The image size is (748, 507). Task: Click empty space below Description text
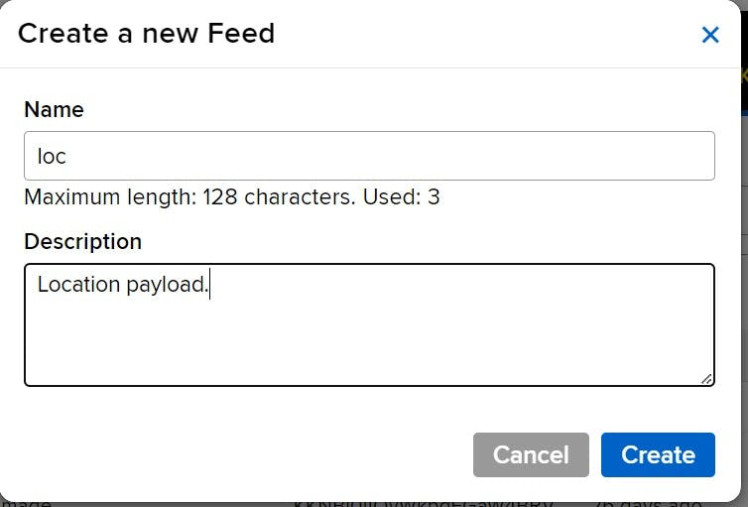tap(369, 345)
